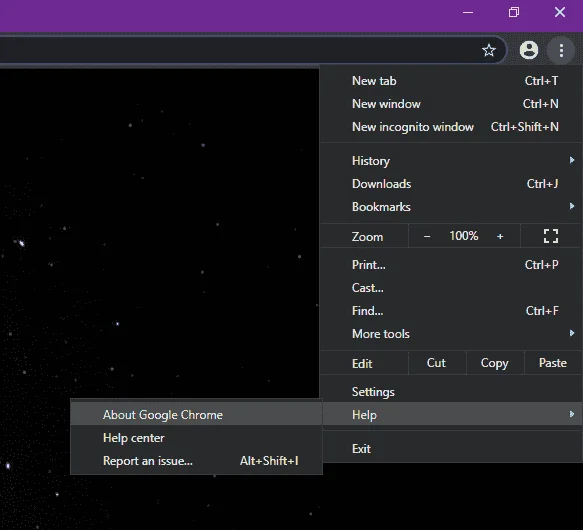Open Downloads from the menu
583x530 pixels.
click(x=452, y=184)
